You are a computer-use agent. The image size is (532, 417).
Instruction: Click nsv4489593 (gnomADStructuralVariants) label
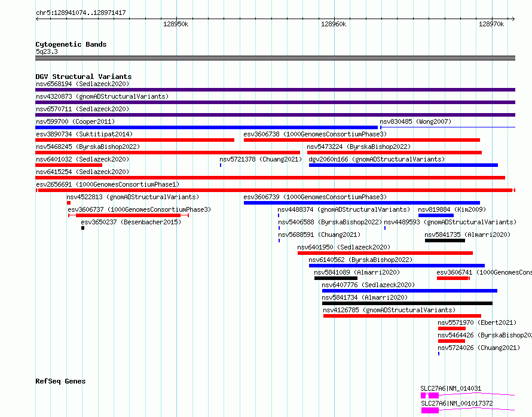click(x=450, y=222)
